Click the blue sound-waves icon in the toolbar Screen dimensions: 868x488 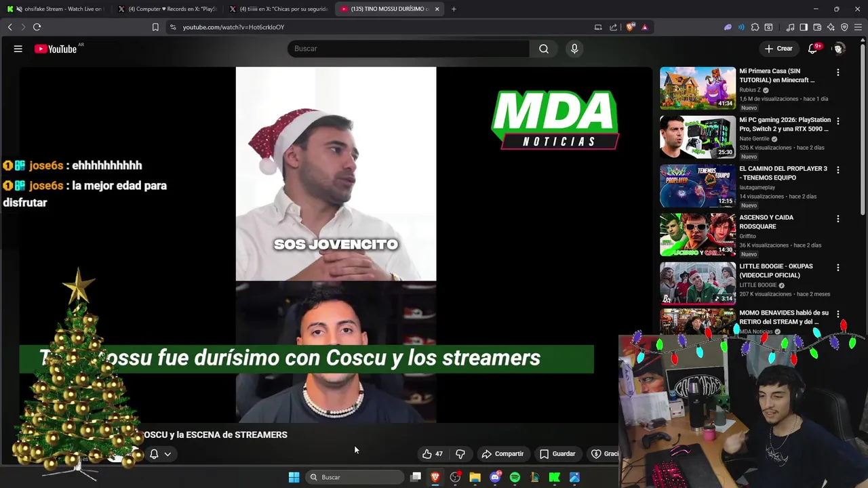tap(741, 27)
